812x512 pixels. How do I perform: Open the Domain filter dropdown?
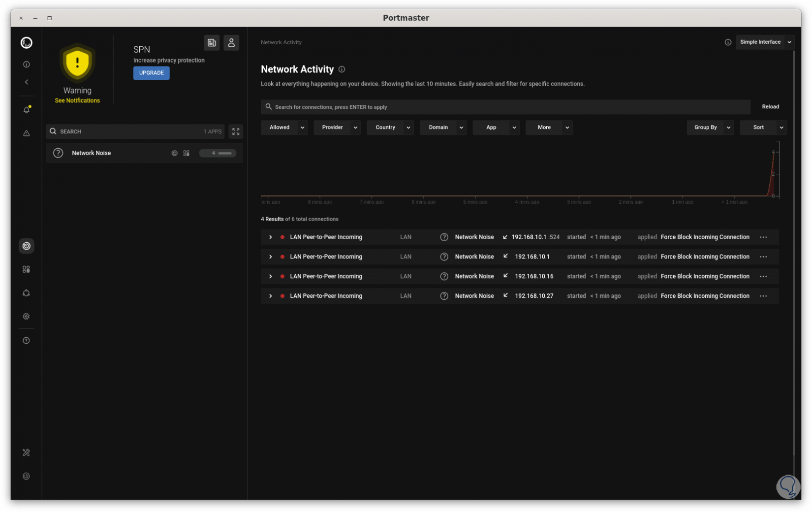(443, 128)
